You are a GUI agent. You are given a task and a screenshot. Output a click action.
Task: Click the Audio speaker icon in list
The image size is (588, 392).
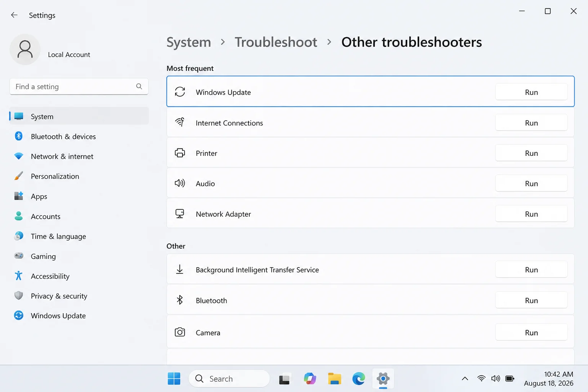[x=180, y=183]
